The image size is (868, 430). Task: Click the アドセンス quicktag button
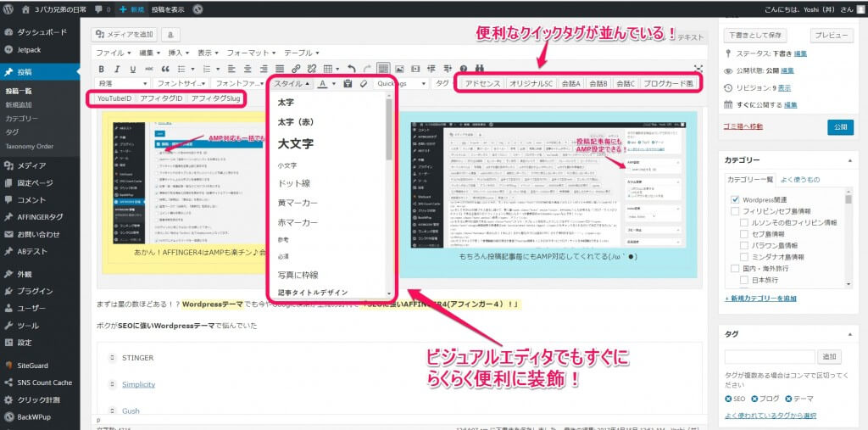482,84
